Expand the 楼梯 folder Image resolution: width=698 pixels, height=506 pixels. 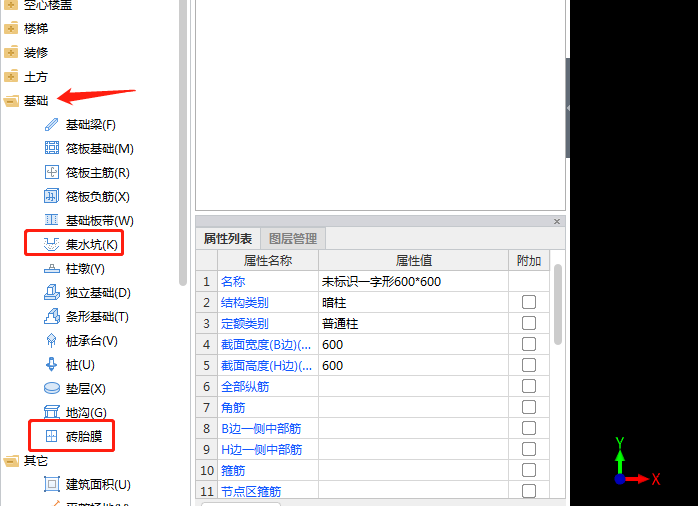[11, 28]
